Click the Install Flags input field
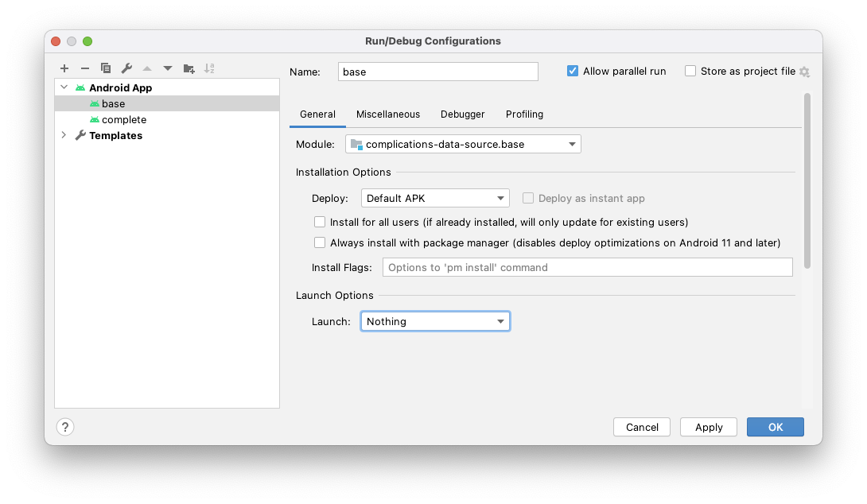Viewport: 867px width, 504px height. pyautogui.click(x=587, y=268)
